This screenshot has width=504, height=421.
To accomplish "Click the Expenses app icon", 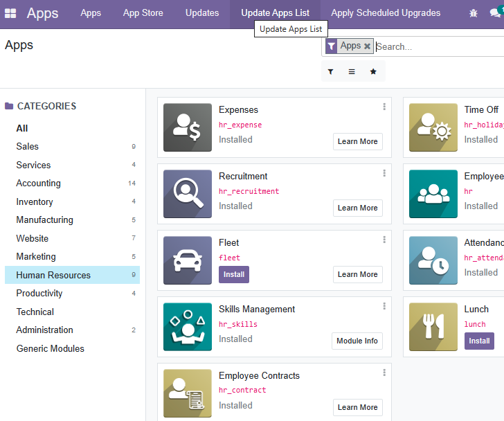I will (188, 127).
